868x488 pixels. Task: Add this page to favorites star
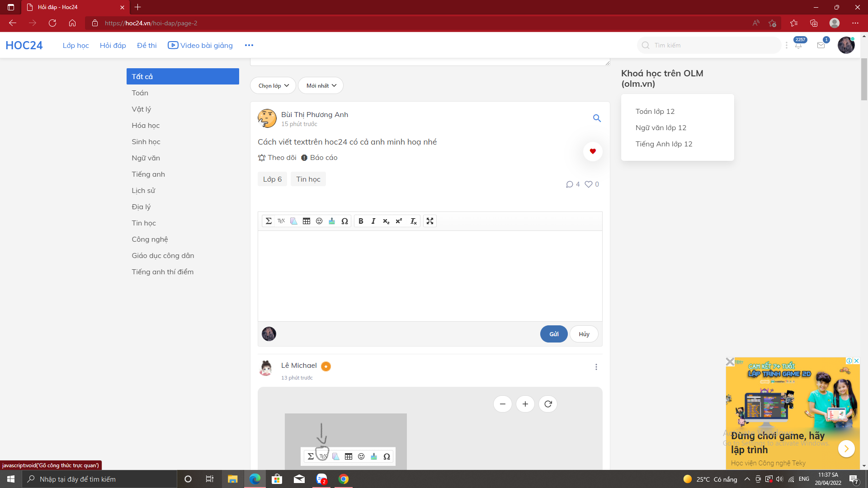[772, 23]
